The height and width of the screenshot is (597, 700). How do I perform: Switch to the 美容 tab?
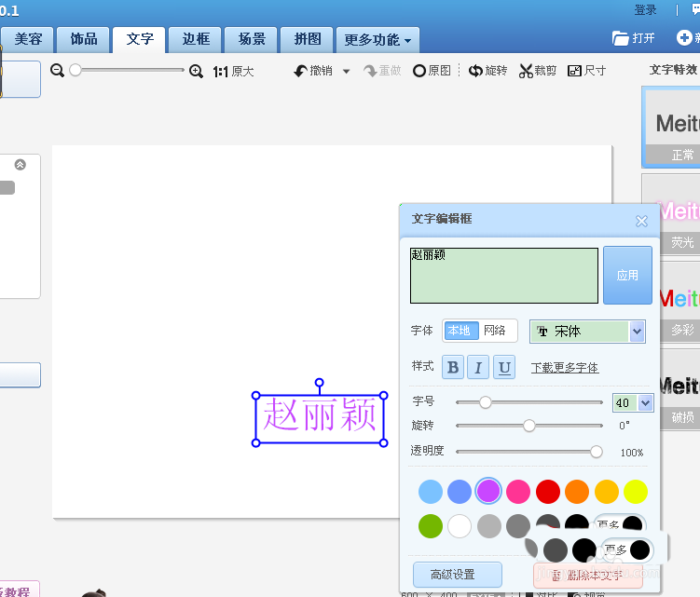coord(28,39)
